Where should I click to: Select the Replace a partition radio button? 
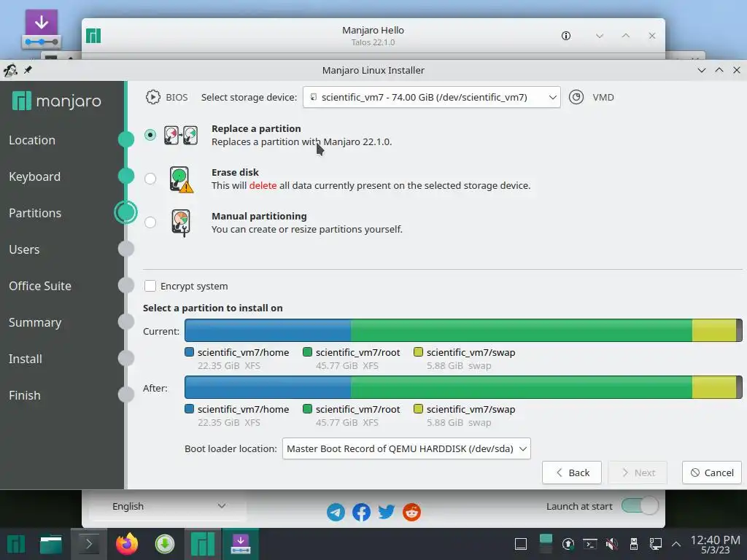pyautogui.click(x=150, y=135)
